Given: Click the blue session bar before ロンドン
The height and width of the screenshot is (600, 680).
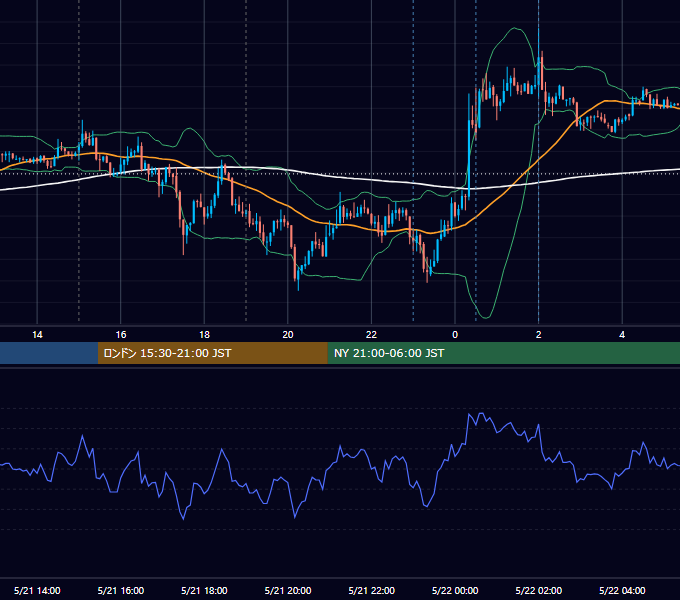Looking at the screenshot, I should coord(49,353).
